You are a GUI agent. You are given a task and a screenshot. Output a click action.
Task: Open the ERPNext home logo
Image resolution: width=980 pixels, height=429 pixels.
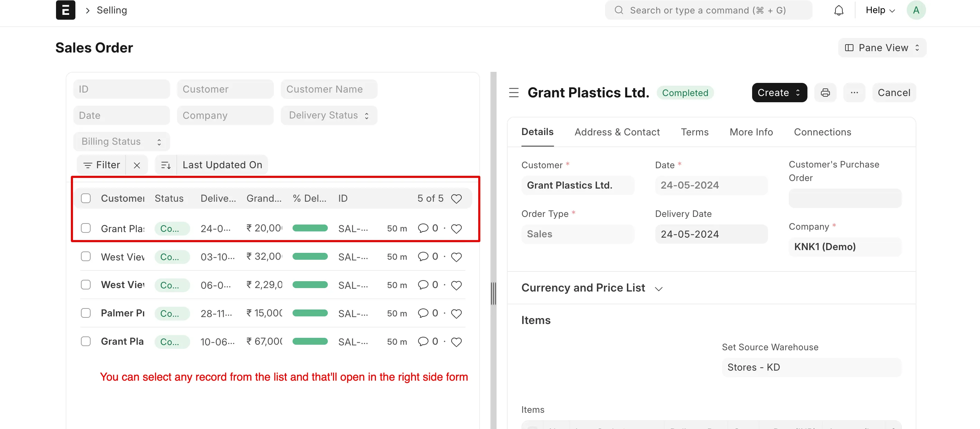pyautogui.click(x=65, y=10)
